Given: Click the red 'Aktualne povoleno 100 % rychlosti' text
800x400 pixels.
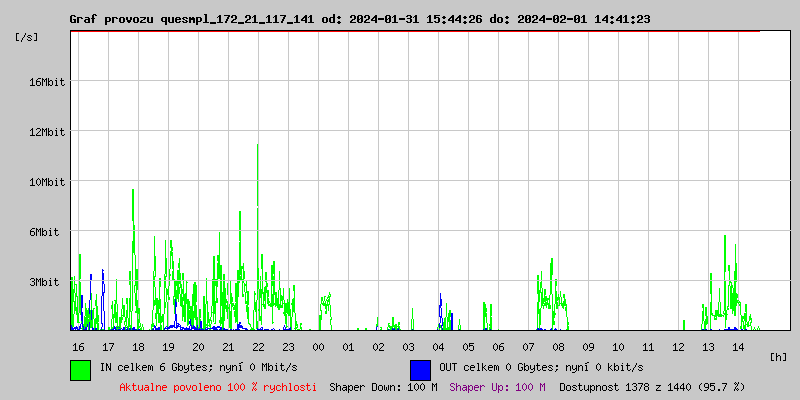Looking at the screenshot, I should pos(218,387).
